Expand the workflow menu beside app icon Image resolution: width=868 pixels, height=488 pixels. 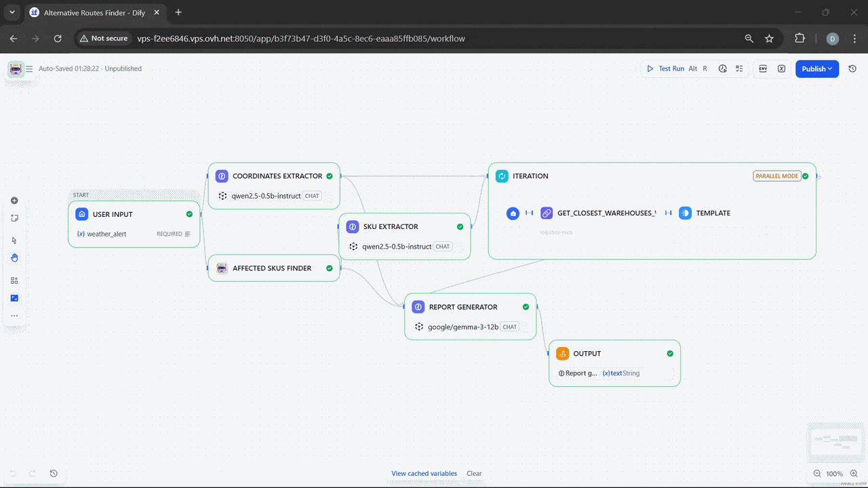point(29,68)
